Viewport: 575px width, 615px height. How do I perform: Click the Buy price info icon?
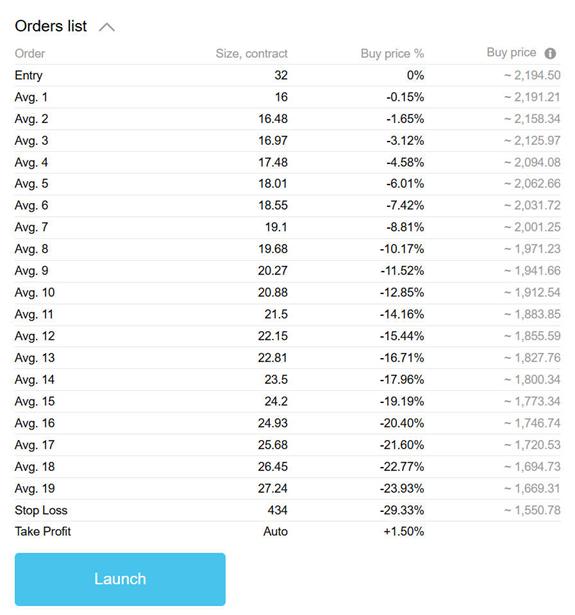click(x=550, y=53)
